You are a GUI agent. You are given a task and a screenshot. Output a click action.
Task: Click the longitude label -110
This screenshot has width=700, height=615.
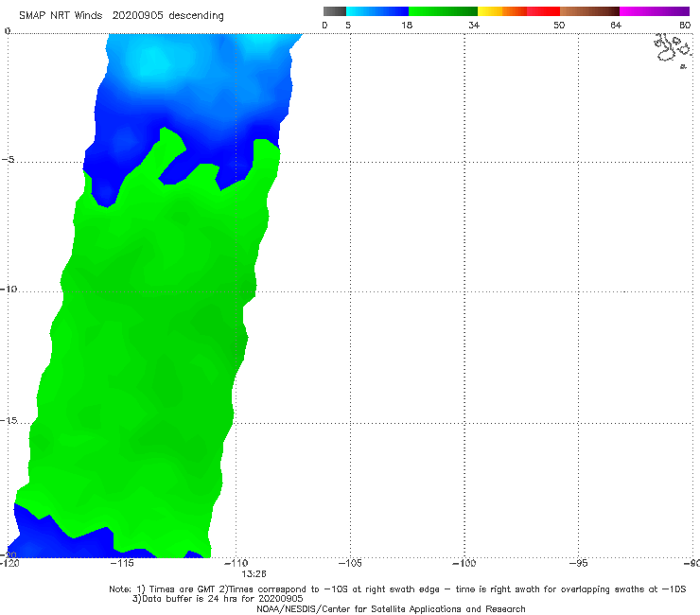[236, 563]
